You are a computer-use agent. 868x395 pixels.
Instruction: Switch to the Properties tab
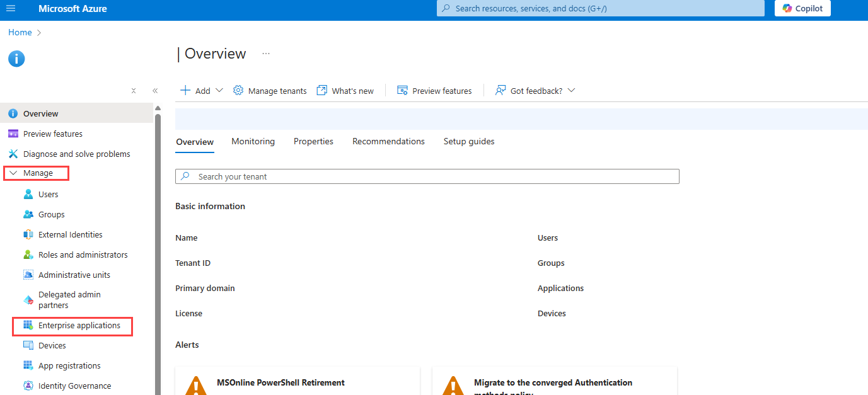pyautogui.click(x=313, y=141)
